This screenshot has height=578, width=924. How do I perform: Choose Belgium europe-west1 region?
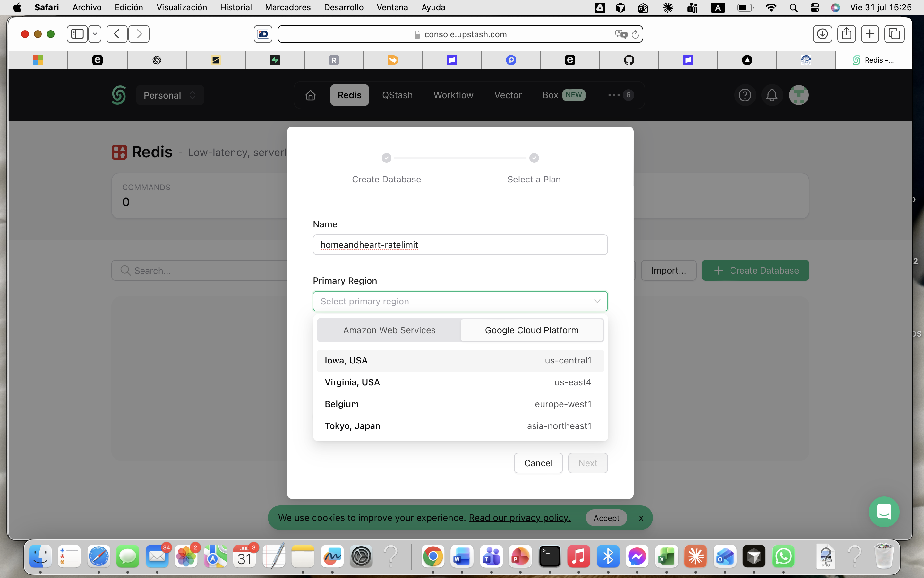(460, 404)
